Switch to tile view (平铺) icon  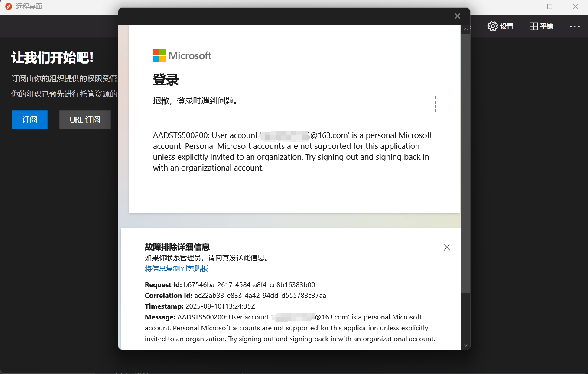point(541,26)
